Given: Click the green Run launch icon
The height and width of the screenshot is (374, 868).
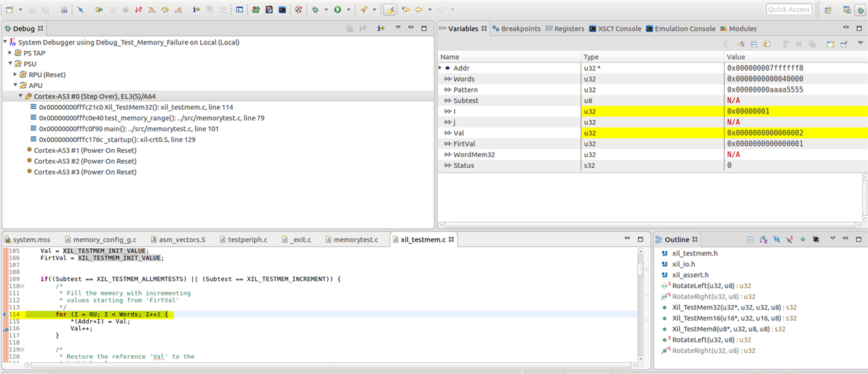Looking at the screenshot, I should [x=338, y=9].
